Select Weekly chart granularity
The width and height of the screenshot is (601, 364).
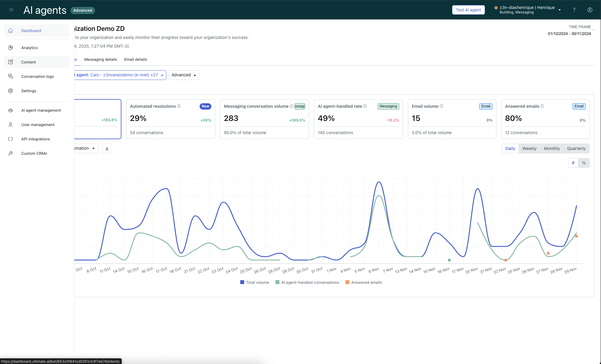pos(529,148)
